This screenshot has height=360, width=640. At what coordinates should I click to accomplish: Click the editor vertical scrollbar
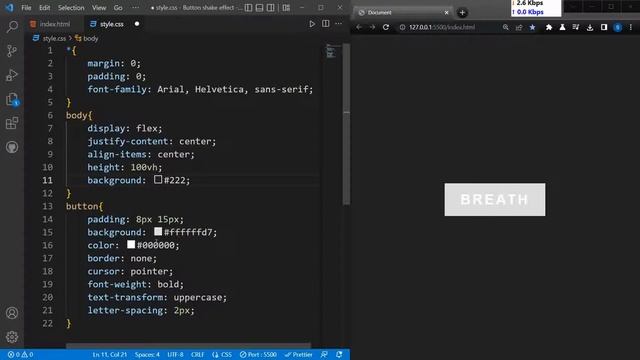(x=347, y=124)
